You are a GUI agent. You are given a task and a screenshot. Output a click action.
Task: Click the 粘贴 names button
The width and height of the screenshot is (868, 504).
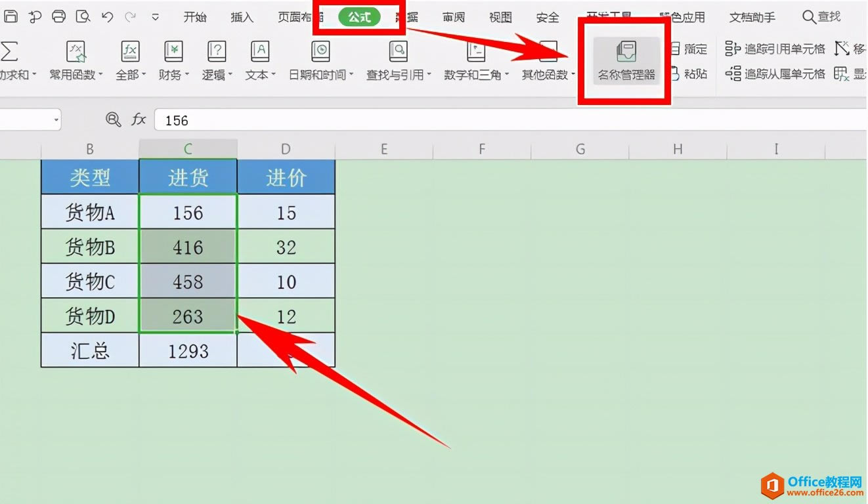point(689,73)
